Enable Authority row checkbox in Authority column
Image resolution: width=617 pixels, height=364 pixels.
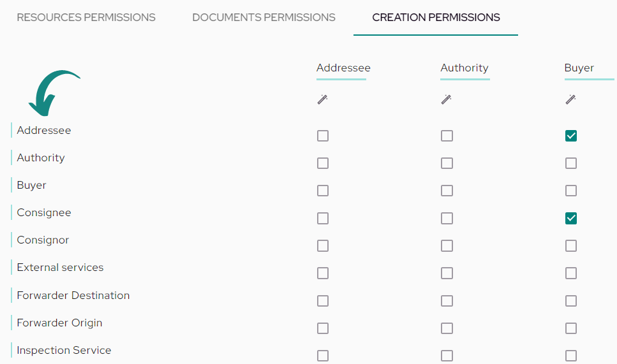(x=447, y=163)
